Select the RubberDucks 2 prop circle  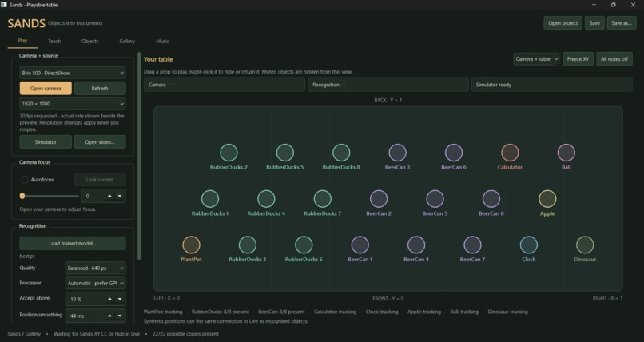pos(229,153)
